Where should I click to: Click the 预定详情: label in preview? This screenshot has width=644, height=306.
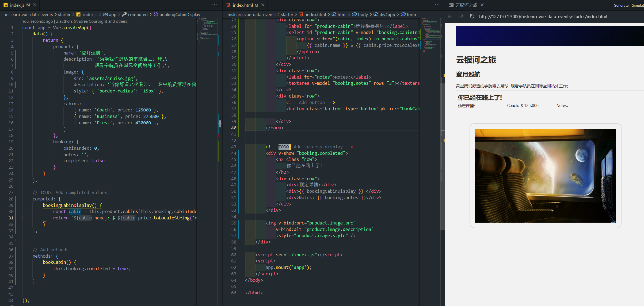tap(466, 106)
